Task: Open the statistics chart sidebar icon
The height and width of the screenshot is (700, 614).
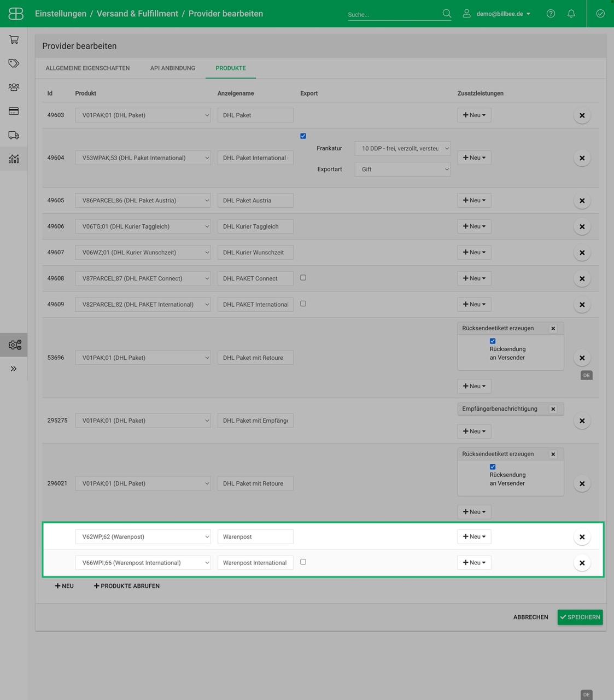Action: click(14, 159)
